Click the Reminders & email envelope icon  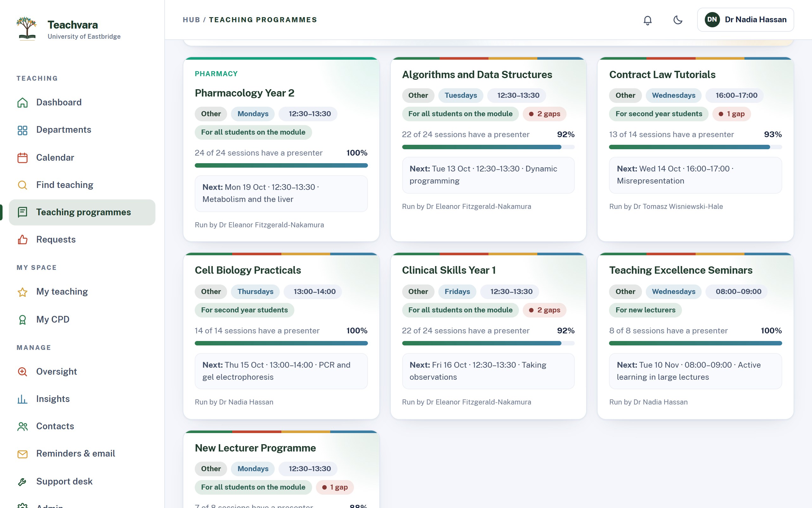[x=23, y=454]
